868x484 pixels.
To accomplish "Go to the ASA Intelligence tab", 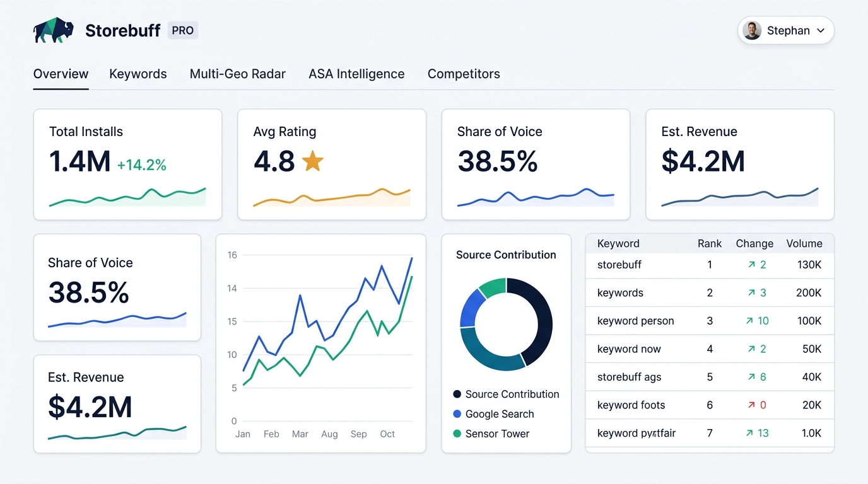I will (356, 74).
